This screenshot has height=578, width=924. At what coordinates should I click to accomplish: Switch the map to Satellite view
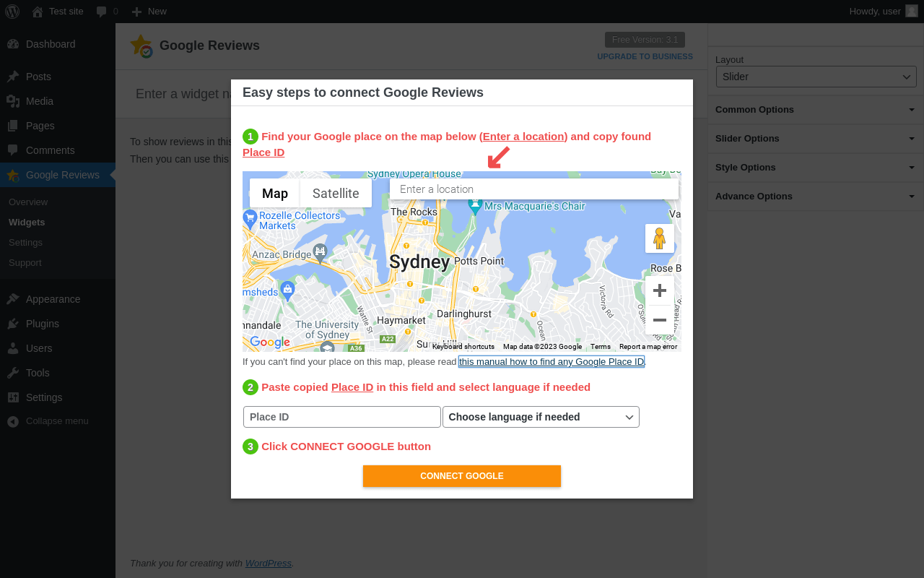[336, 193]
